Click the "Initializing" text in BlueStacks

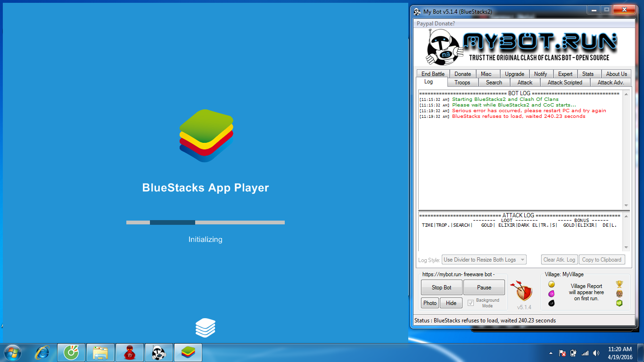point(206,239)
